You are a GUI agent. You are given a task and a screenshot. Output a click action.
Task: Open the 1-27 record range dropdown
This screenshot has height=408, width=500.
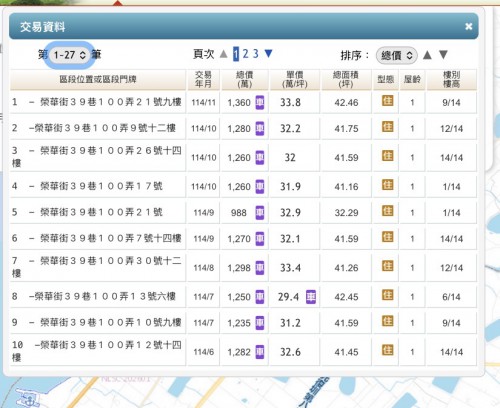pos(70,55)
